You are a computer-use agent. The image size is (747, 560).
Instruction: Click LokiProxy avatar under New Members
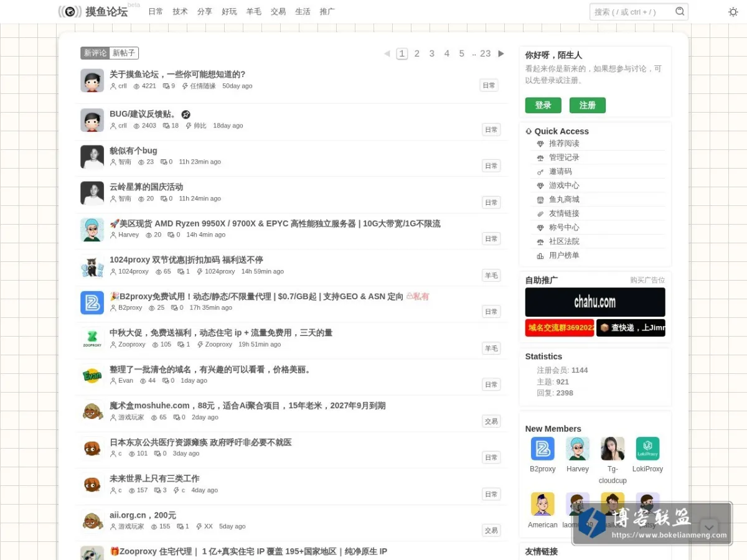point(647,449)
